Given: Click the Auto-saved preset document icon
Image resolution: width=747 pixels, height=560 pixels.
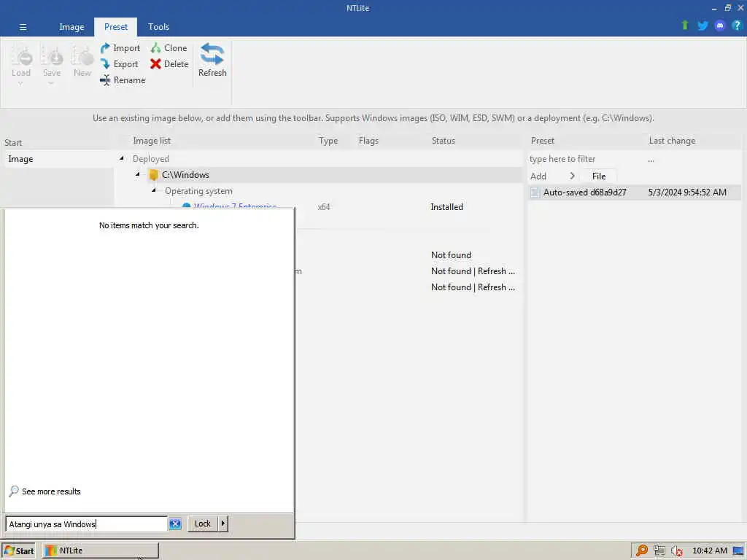Looking at the screenshot, I should (x=535, y=192).
